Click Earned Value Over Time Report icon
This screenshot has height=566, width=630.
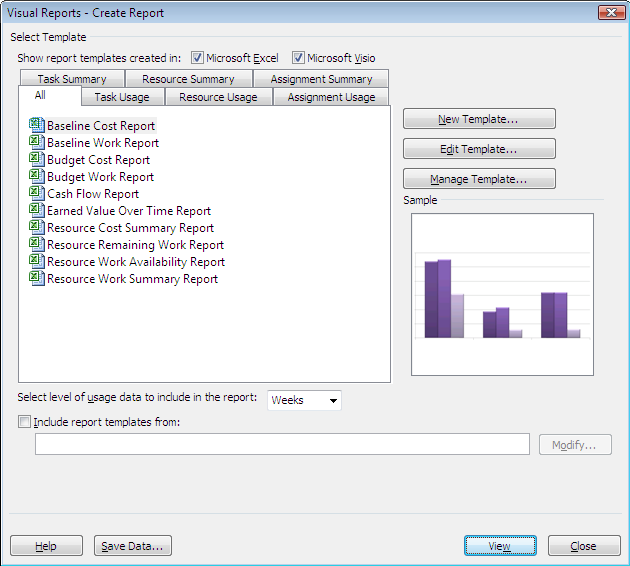tap(37, 211)
